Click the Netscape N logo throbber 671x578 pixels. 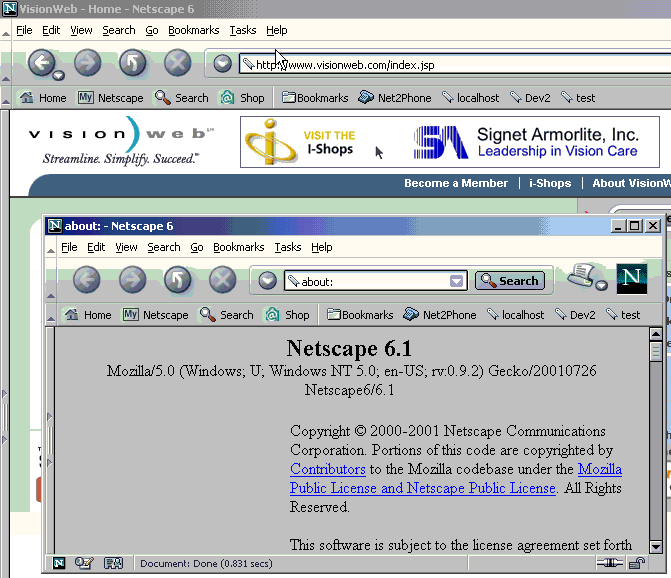point(631,279)
